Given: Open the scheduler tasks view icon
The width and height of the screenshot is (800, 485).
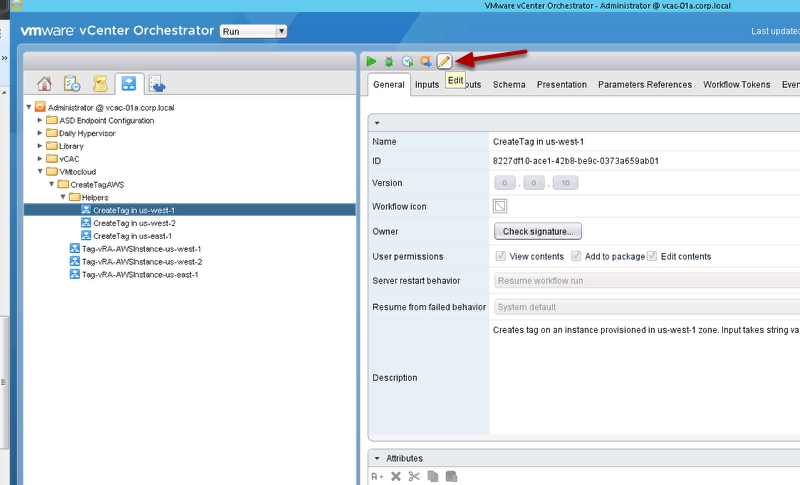Looking at the screenshot, I should (x=72, y=84).
